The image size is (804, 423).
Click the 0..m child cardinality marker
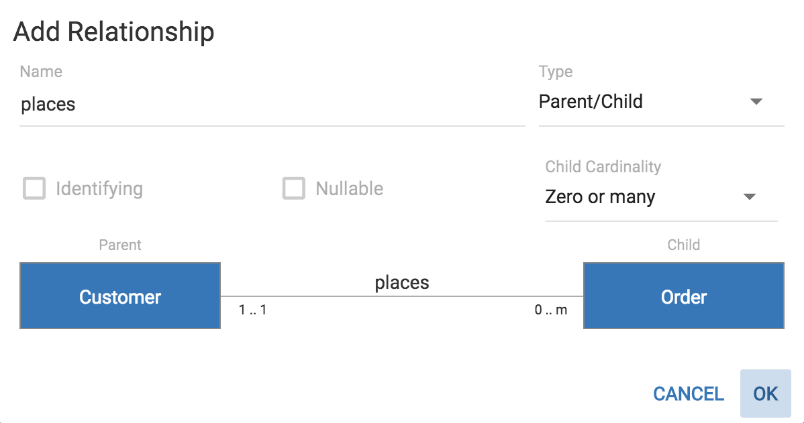click(550, 310)
